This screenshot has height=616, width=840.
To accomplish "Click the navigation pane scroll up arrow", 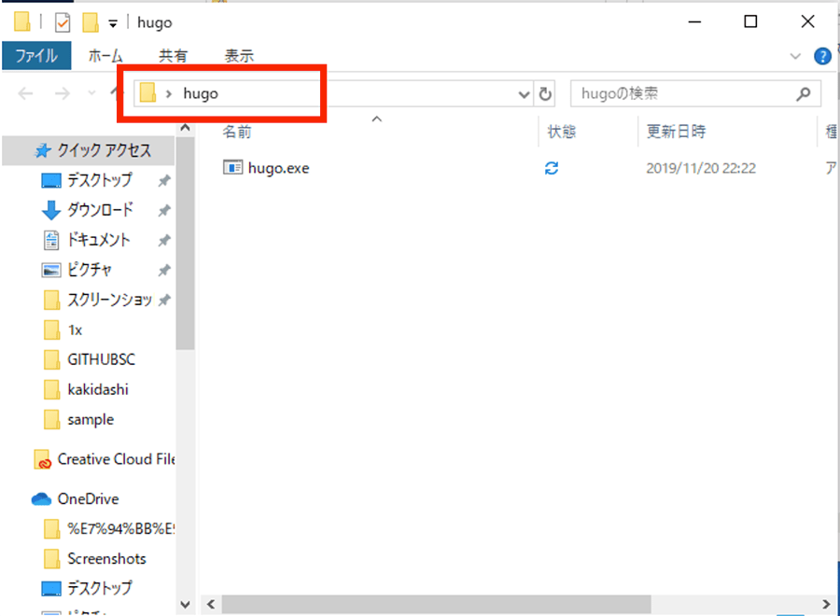I will [186, 129].
